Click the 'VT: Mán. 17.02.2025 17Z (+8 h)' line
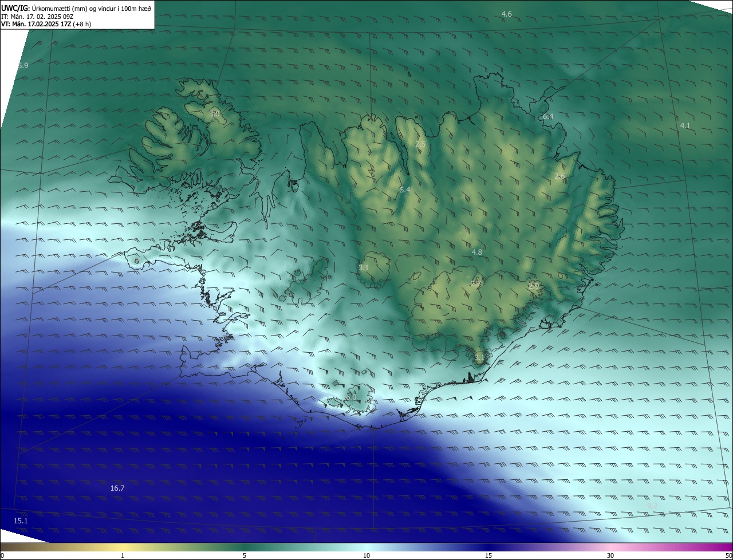The image size is (733, 560). [x=46, y=24]
